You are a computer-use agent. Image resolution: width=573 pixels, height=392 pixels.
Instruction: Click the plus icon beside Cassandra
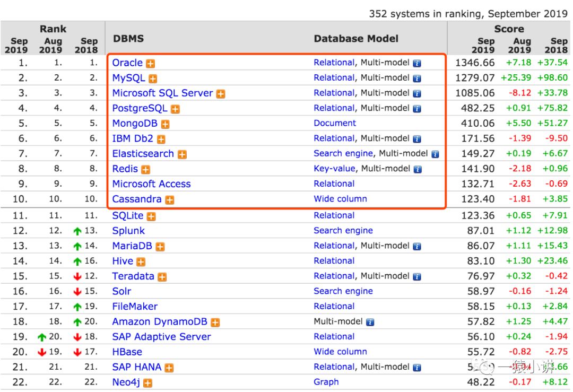coord(170,200)
